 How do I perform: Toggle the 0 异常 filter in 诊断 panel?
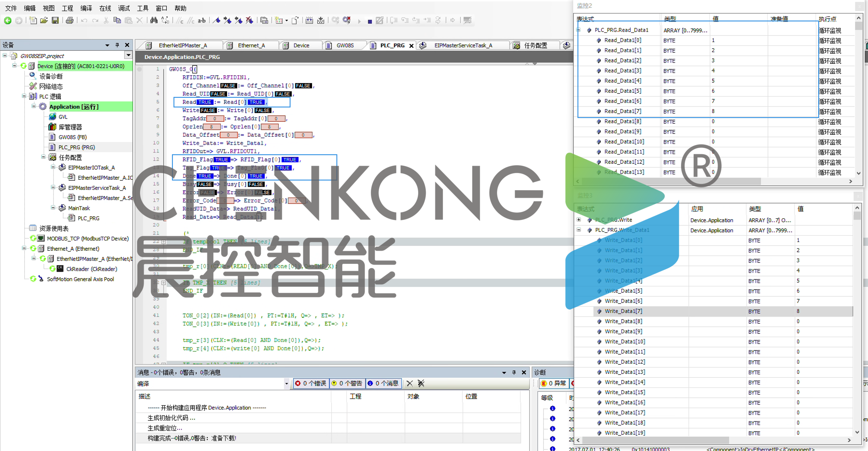tap(554, 383)
